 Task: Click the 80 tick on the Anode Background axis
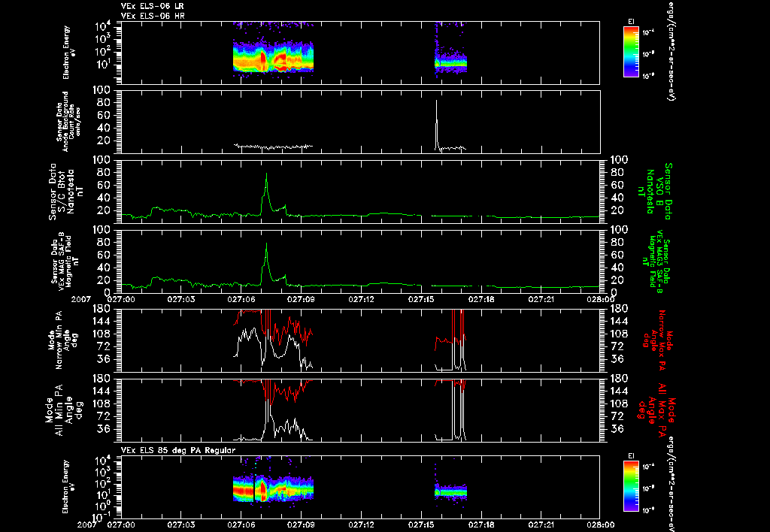click(103, 103)
